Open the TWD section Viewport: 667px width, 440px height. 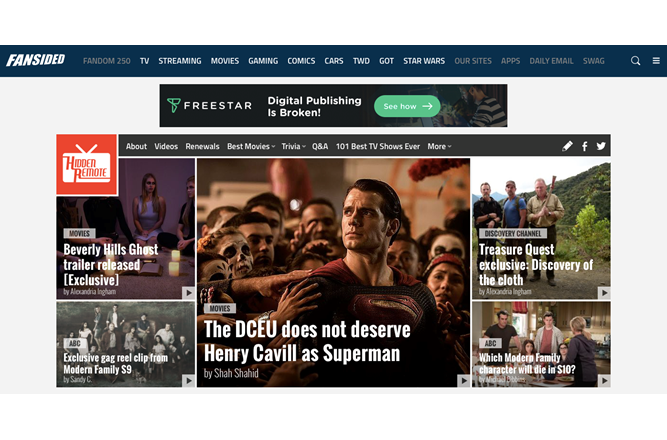[361, 61]
